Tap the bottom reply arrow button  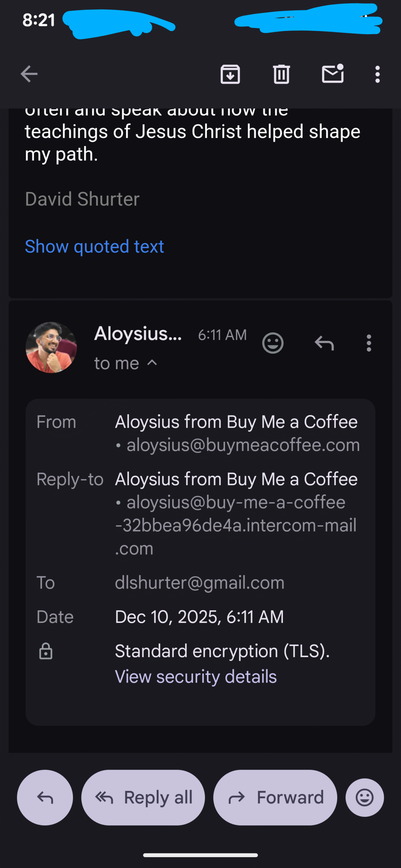tap(45, 797)
